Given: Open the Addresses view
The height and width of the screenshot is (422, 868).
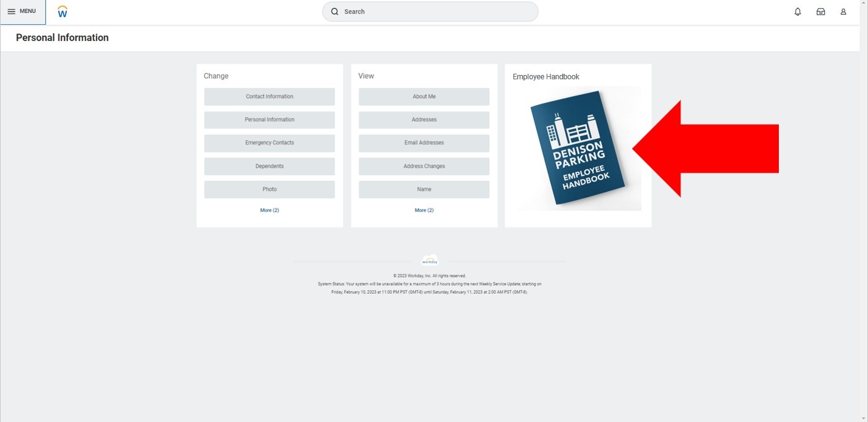Looking at the screenshot, I should click(424, 120).
